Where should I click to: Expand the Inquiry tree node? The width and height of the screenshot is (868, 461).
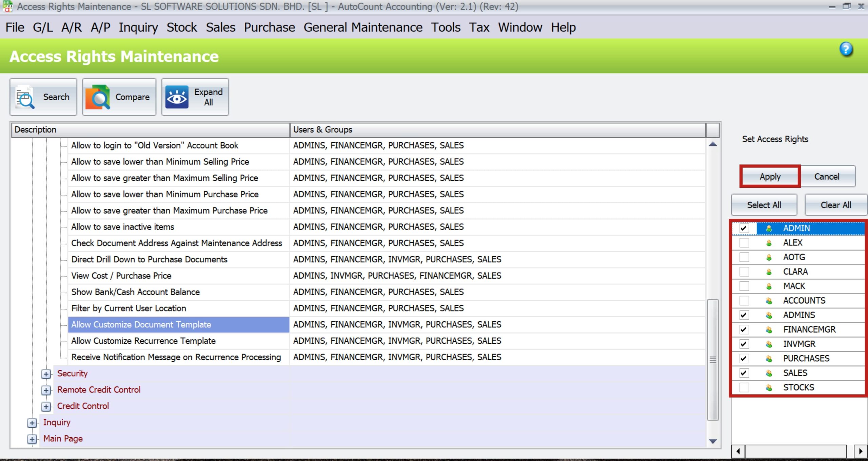point(32,423)
